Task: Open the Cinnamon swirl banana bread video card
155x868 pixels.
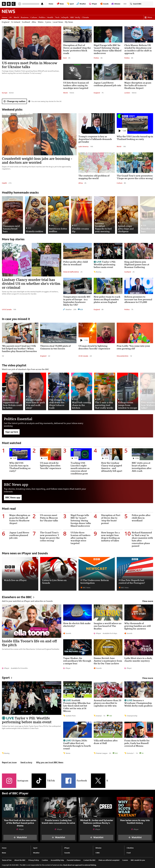Action: 12,215
